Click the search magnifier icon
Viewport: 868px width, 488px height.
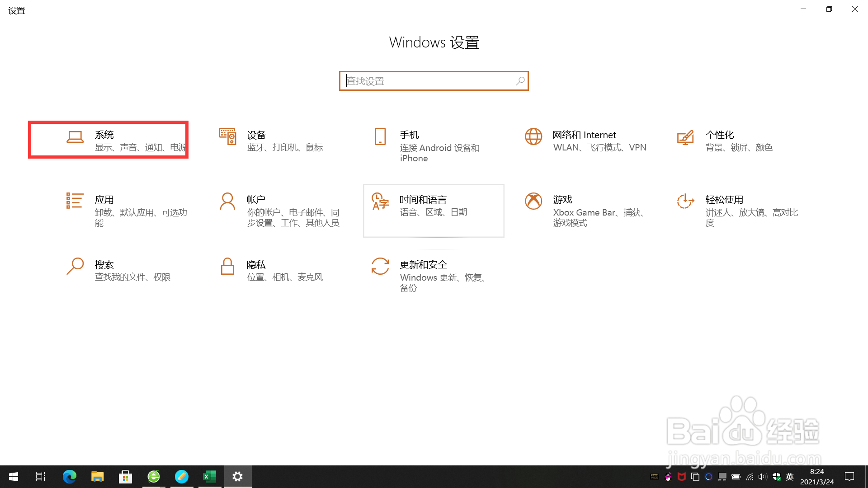pyautogui.click(x=520, y=81)
